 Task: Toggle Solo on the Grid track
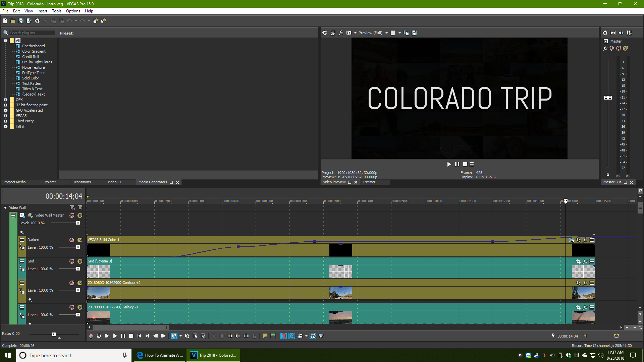(80, 261)
